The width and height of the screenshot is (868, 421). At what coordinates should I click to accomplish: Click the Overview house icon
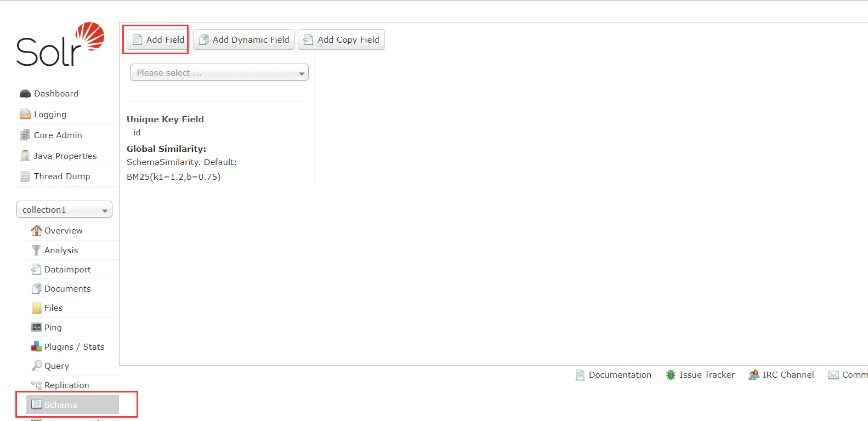click(x=37, y=230)
